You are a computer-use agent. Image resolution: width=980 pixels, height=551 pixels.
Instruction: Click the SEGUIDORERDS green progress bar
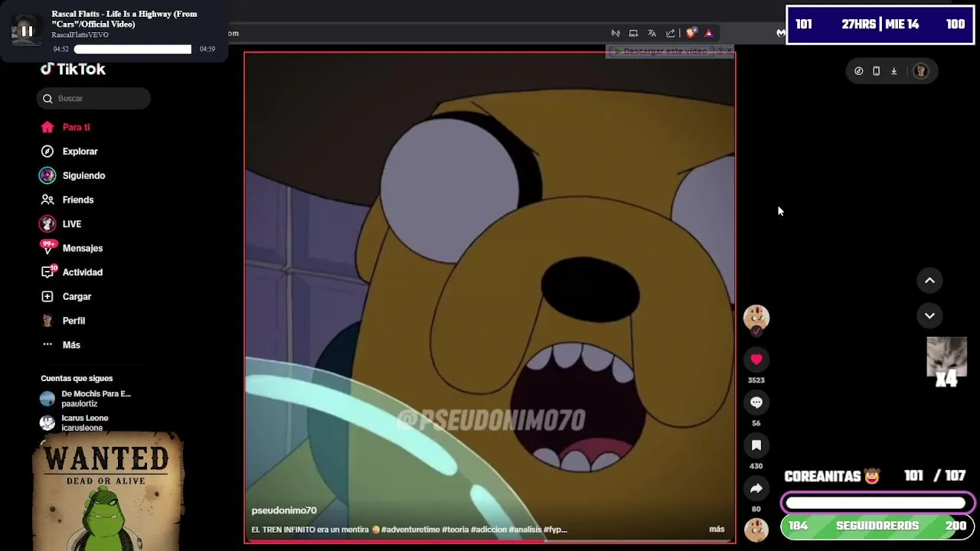click(x=877, y=527)
